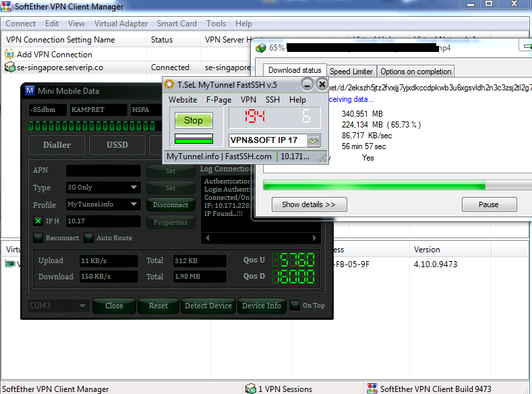
Task: Click the Connected status cell
Action: coord(170,67)
